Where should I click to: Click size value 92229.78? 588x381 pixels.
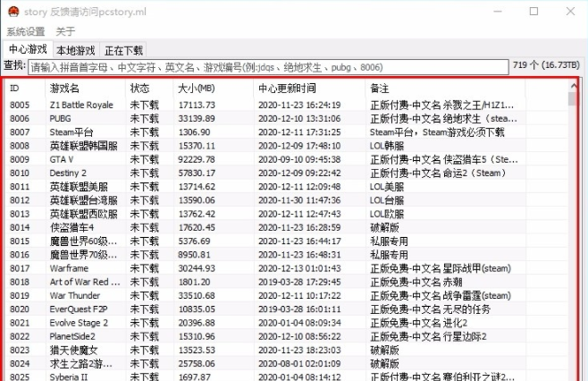click(197, 159)
